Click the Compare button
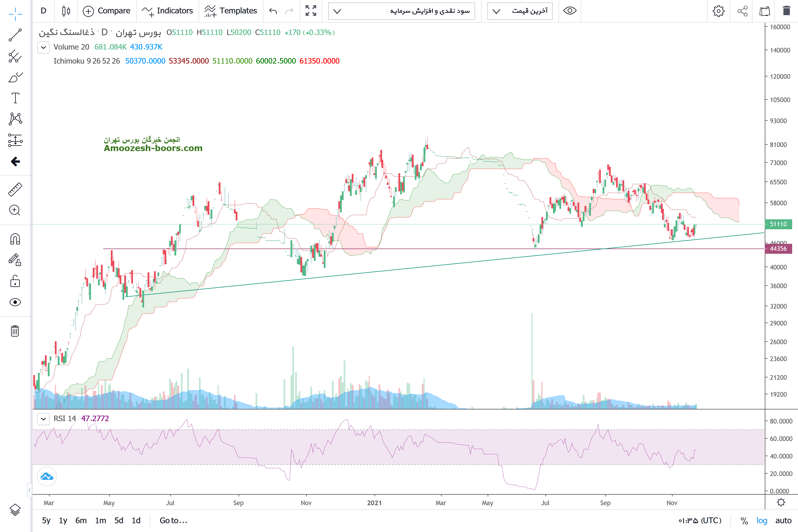This screenshot has width=798, height=532. 106,11
